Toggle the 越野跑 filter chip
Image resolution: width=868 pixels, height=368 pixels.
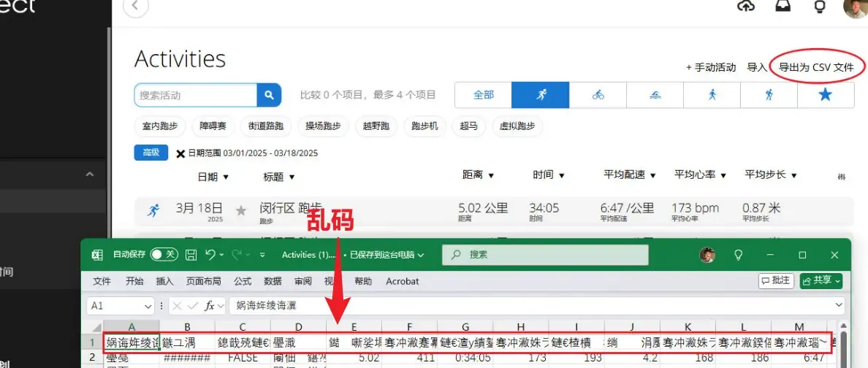pos(376,126)
